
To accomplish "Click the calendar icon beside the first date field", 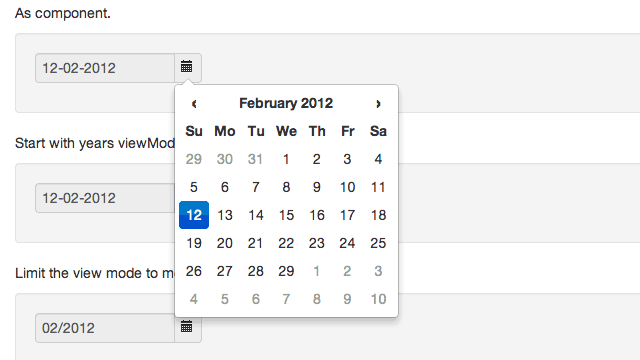I will (187, 67).
